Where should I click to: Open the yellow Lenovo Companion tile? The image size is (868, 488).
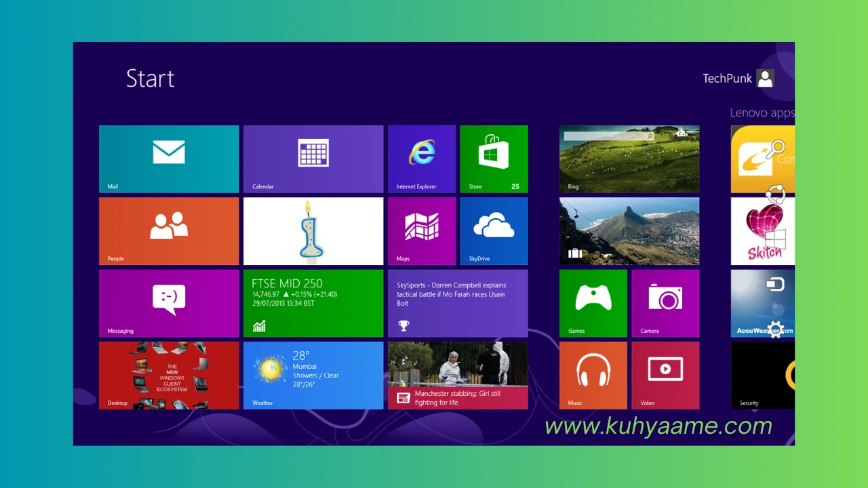coord(763,159)
